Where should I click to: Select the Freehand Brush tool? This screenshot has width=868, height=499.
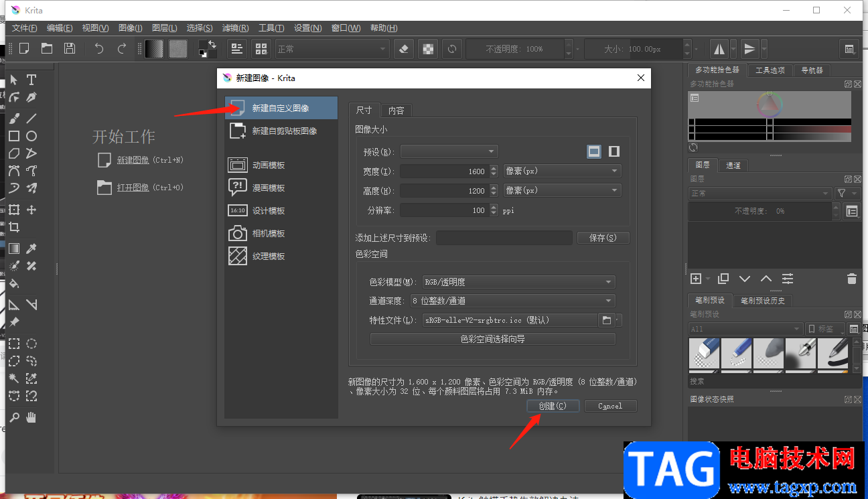(14, 118)
